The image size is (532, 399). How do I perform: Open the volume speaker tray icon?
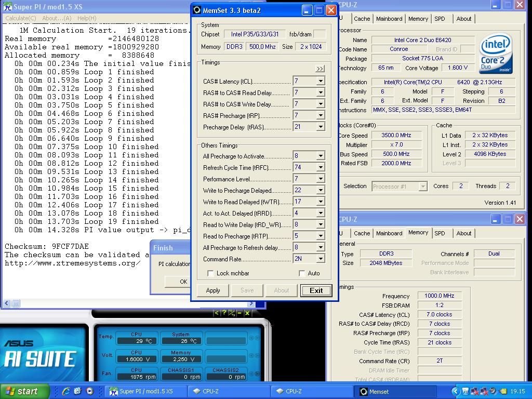(x=493, y=391)
